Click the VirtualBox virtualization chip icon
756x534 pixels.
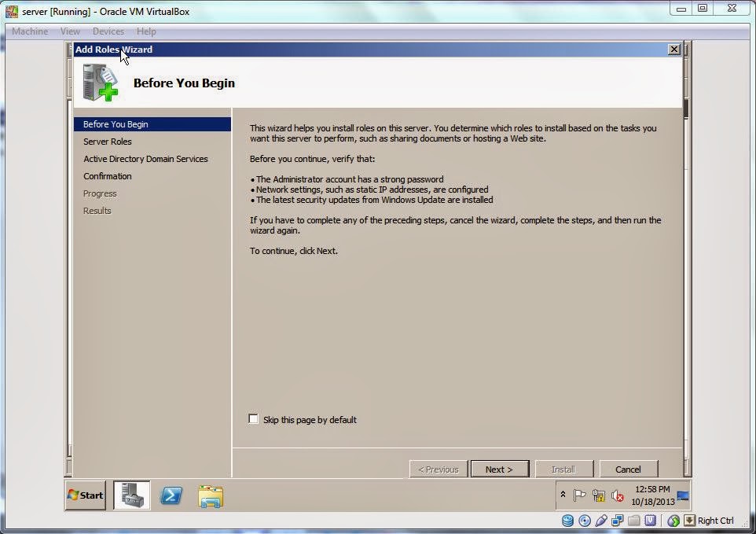651,521
